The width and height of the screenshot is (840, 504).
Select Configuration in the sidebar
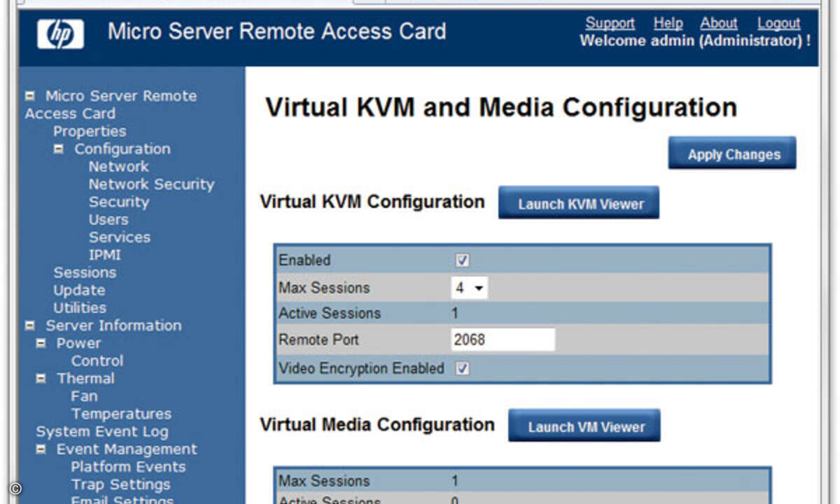point(122,149)
